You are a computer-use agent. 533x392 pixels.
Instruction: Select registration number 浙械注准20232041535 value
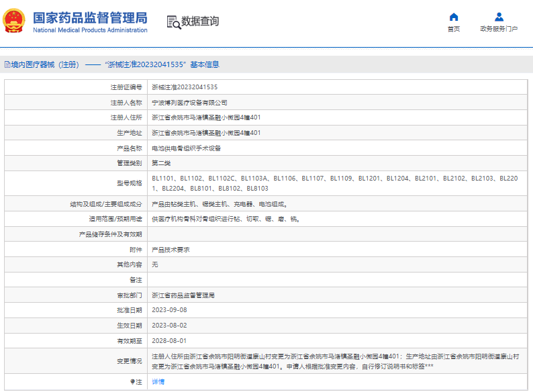point(185,87)
